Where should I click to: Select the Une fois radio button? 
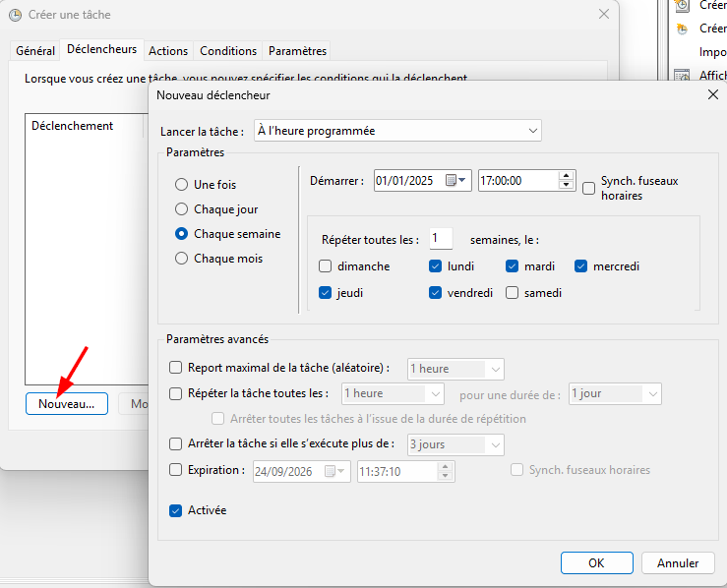tap(181, 185)
